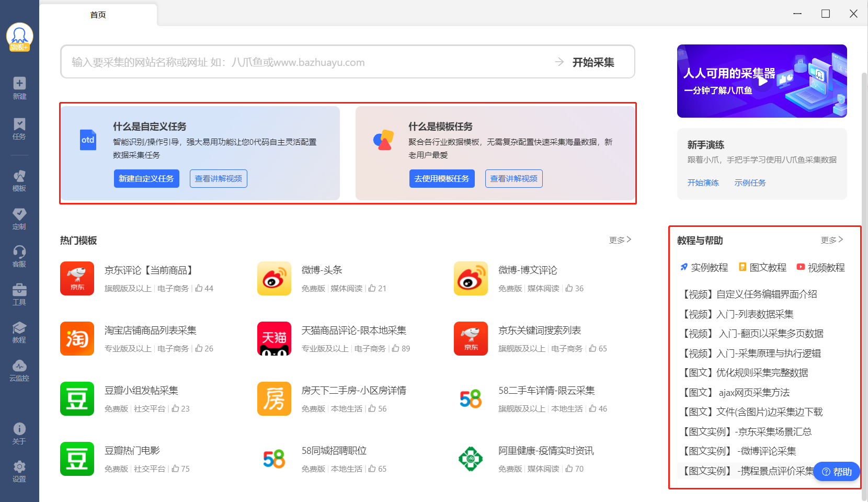Open the 淘宝店铺商品列表采集 template
The image size is (868, 502).
pyautogui.click(x=150, y=330)
